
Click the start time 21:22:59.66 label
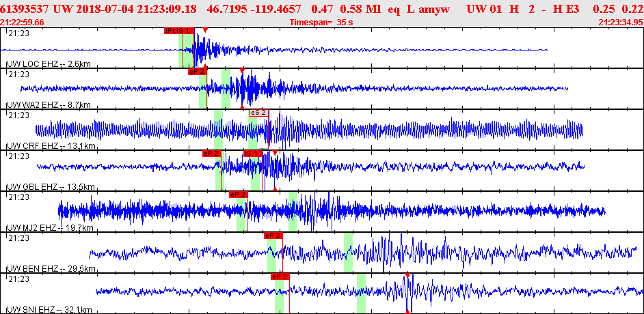(23, 23)
